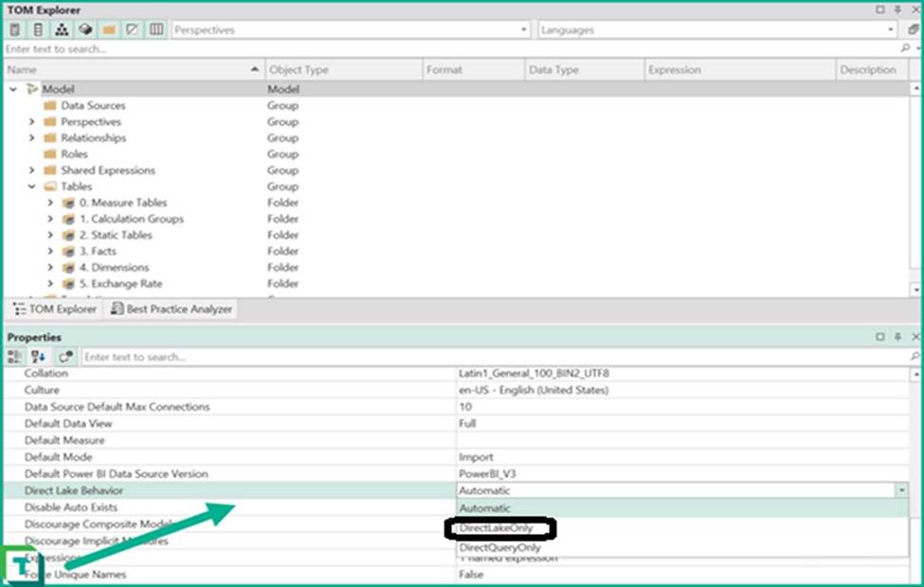Expand the Perspectives group in the tree
924x587 pixels.
(32, 121)
